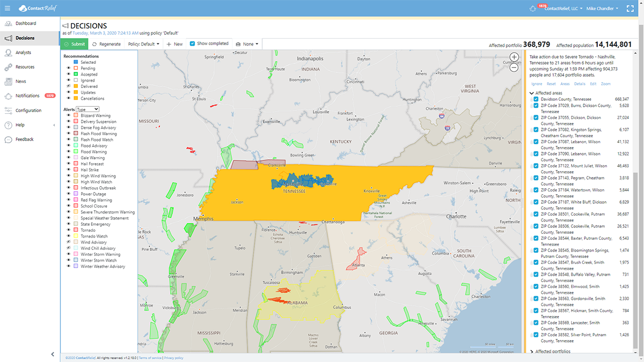Expand the Help submenu arrow

point(54,125)
